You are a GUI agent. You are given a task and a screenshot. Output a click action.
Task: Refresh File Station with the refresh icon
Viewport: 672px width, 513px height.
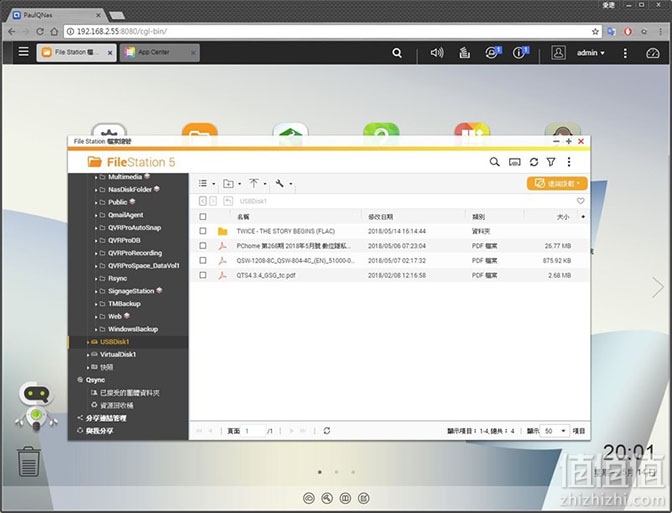(x=534, y=162)
